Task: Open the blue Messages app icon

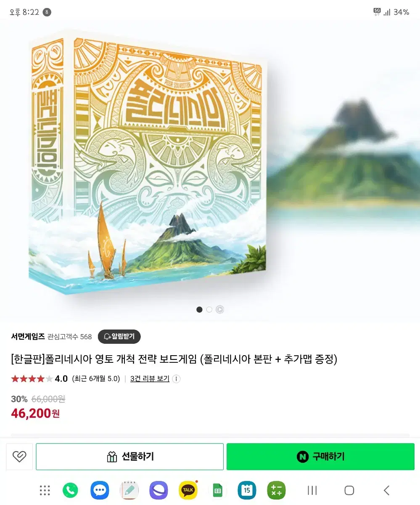Action: point(100,490)
